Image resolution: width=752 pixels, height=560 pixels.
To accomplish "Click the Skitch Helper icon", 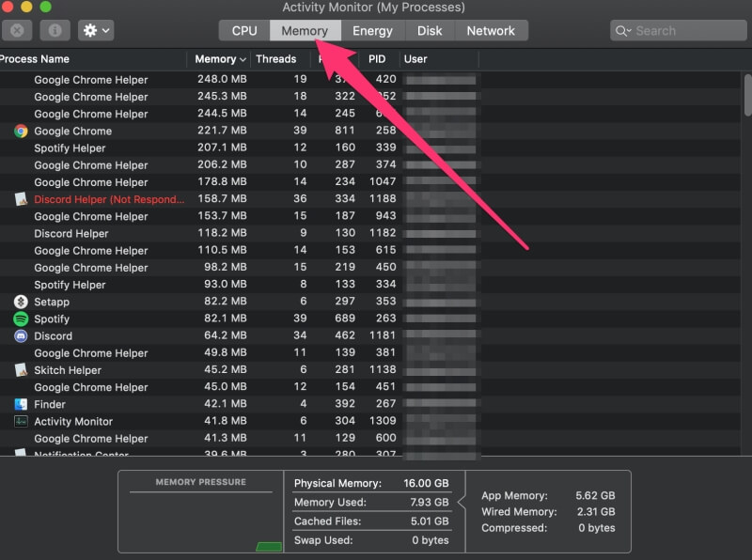I will point(21,370).
